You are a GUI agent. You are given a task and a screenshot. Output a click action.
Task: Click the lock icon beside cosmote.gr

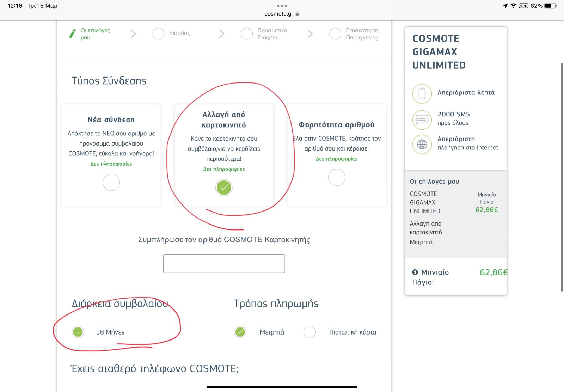click(x=297, y=14)
